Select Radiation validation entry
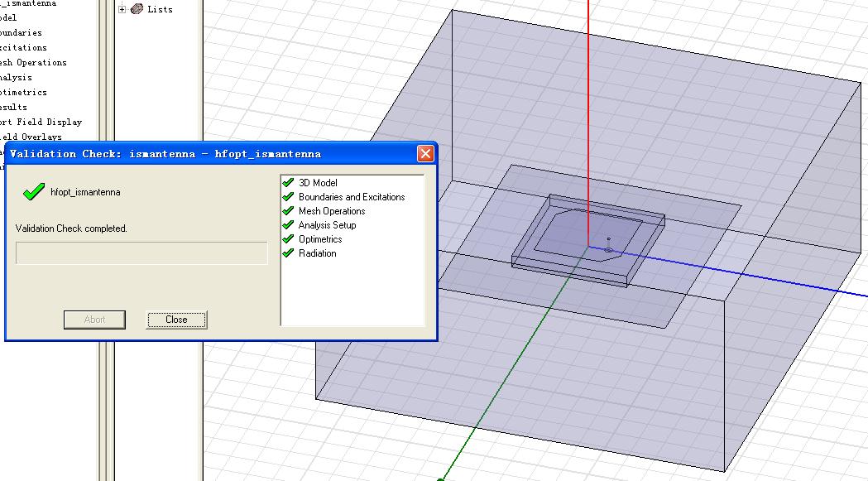 coord(317,253)
